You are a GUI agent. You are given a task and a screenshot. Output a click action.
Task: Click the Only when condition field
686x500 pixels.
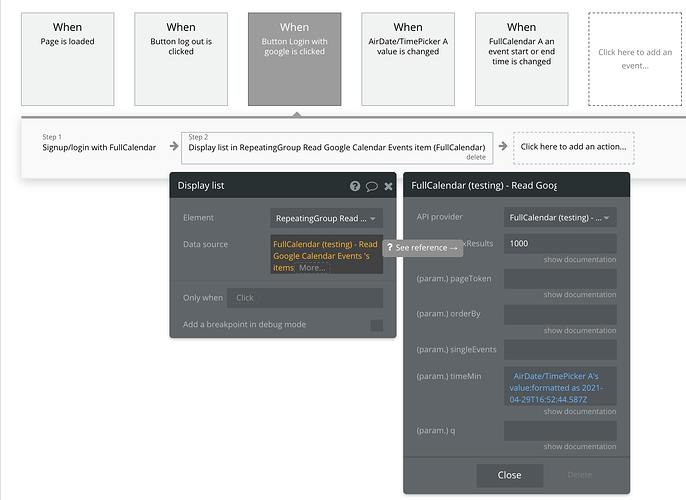coord(304,298)
